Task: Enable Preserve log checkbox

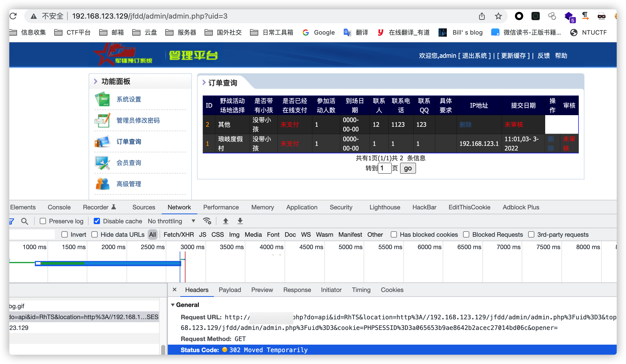Action: (43, 221)
